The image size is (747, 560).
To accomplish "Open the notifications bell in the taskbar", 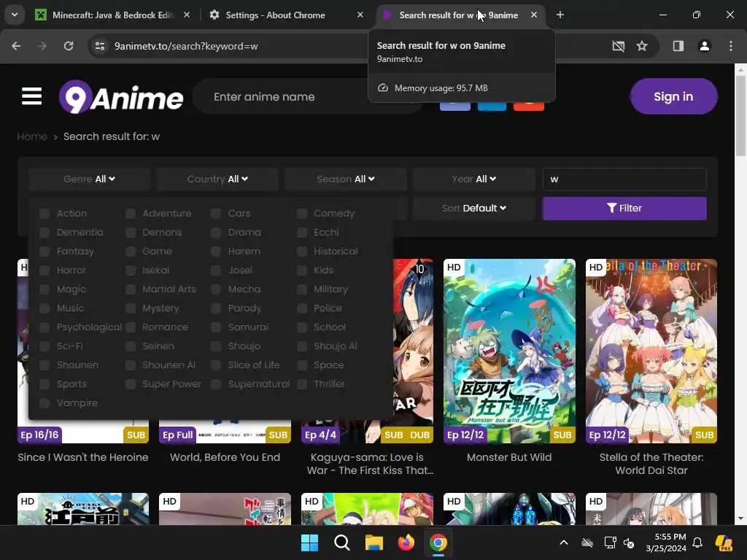I will point(697,542).
